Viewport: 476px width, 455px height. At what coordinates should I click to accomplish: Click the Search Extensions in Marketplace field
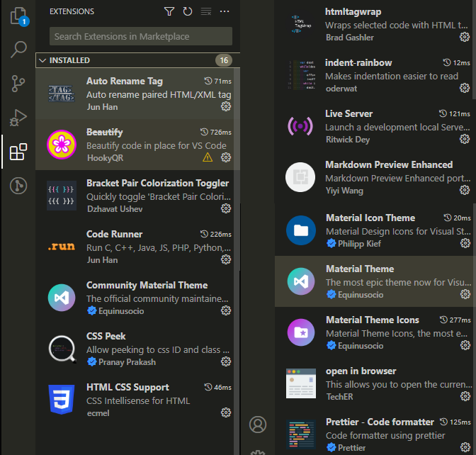click(x=141, y=36)
